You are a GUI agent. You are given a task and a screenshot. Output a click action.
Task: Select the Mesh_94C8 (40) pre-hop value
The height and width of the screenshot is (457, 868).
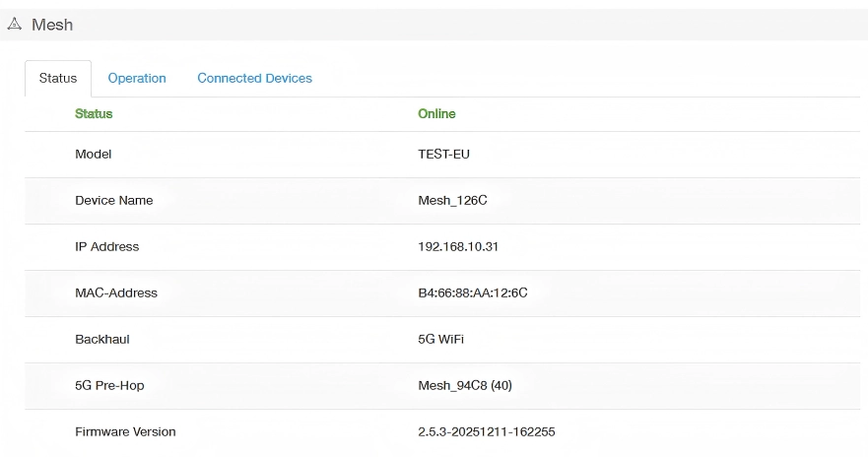tap(465, 386)
